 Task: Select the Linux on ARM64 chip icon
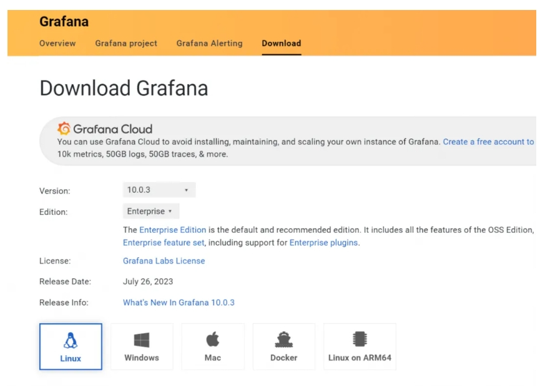360,339
